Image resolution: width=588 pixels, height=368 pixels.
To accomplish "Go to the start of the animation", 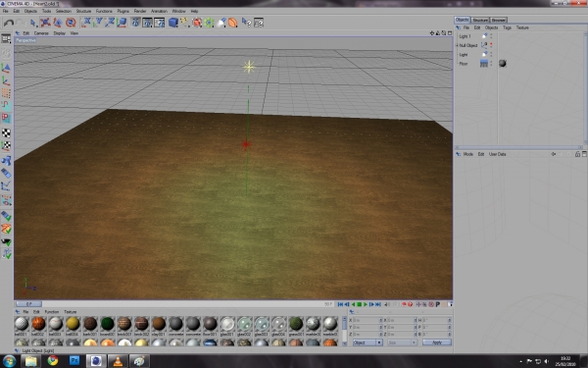I will (x=340, y=304).
